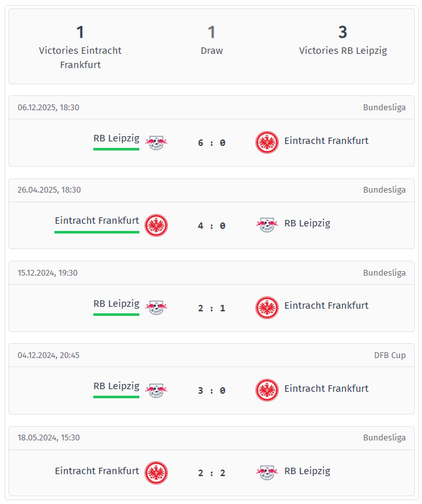The width and height of the screenshot is (422, 504).
Task: Open the 4 : 0 match score
Action: 211,225
